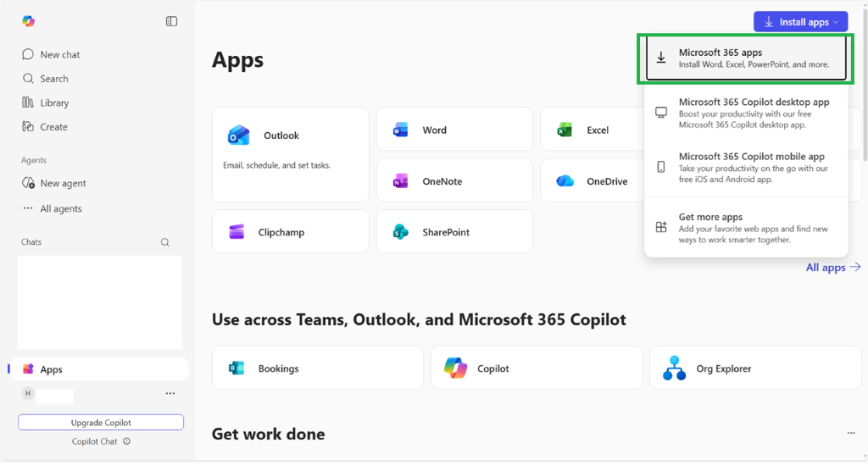Viewport: 868px width, 465px height.
Task: Click the Bookings icon
Action: click(x=236, y=368)
